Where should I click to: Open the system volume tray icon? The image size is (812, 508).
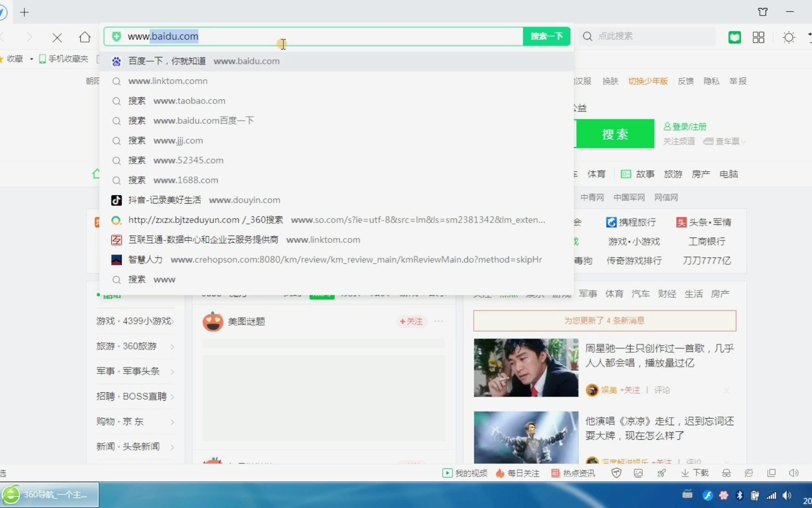click(x=787, y=495)
